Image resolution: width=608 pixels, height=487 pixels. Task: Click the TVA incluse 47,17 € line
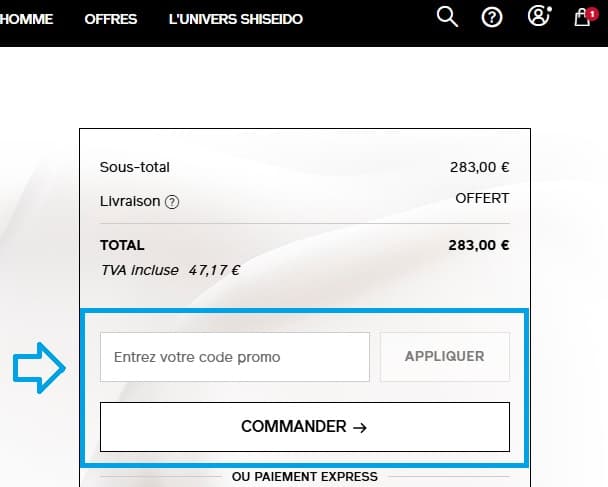170,270
